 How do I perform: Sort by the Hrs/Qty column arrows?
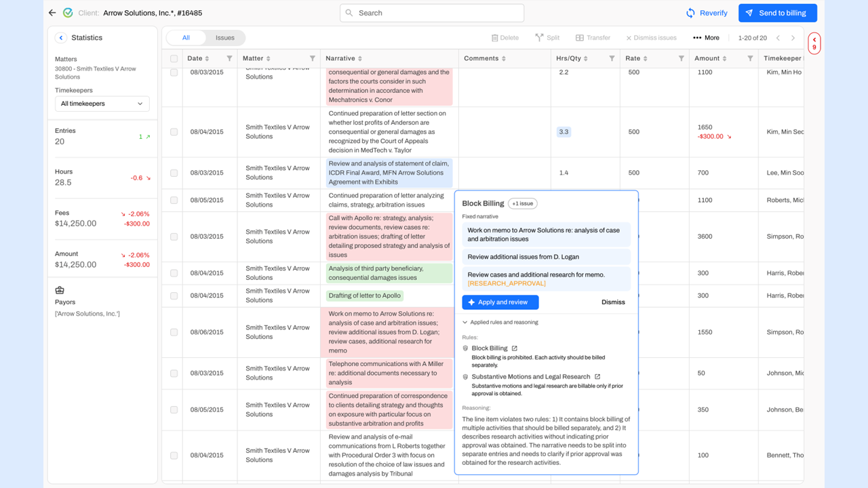click(586, 58)
